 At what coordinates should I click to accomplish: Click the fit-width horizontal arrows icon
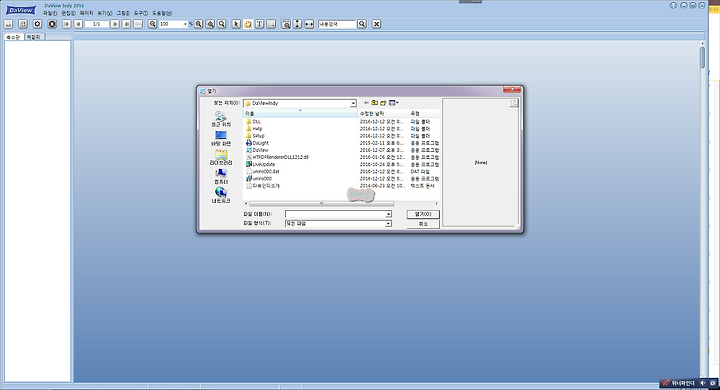tap(309, 24)
